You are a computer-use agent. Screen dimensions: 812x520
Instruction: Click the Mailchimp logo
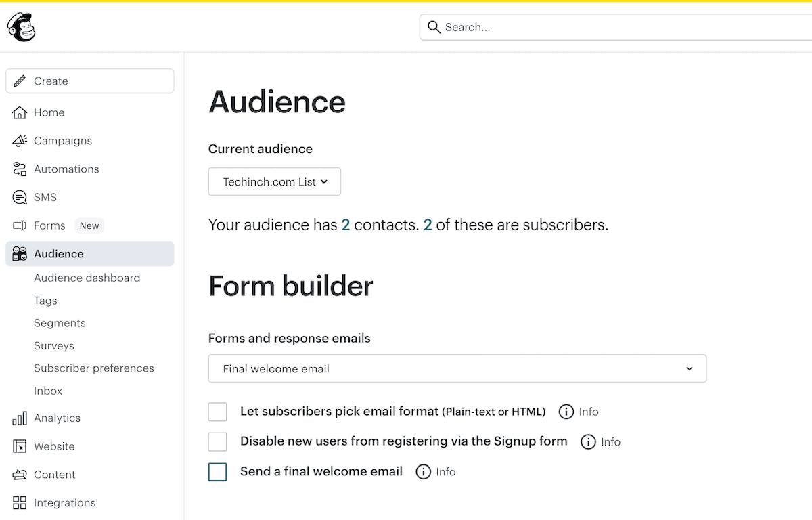click(21, 27)
